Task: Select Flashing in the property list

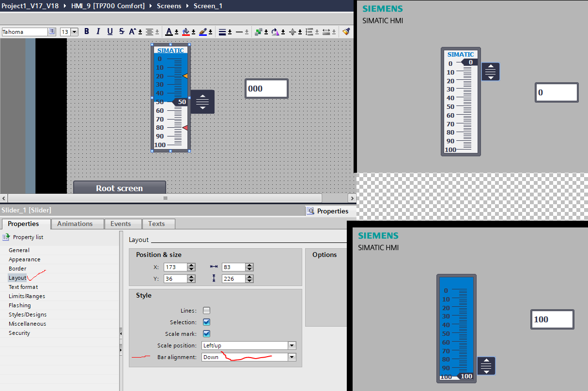Action: (19, 305)
